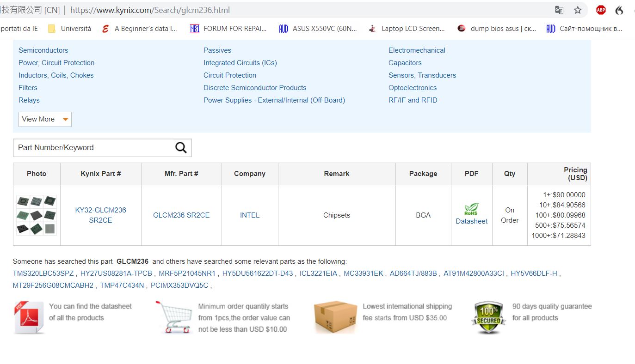Open related part MC33931EK
The width and height of the screenshot is (635, 364).
pos(364,273)
